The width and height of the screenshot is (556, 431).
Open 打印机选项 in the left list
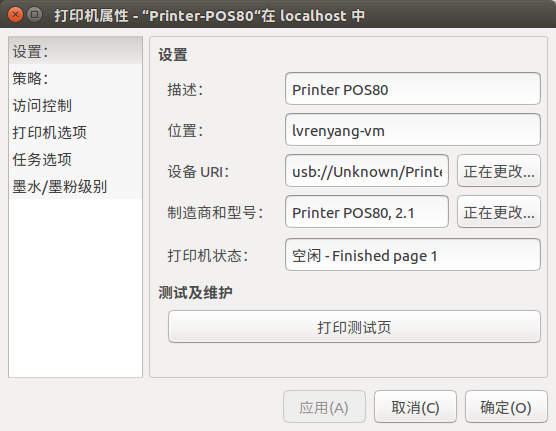pyautogui.click(x=76, y=132)
